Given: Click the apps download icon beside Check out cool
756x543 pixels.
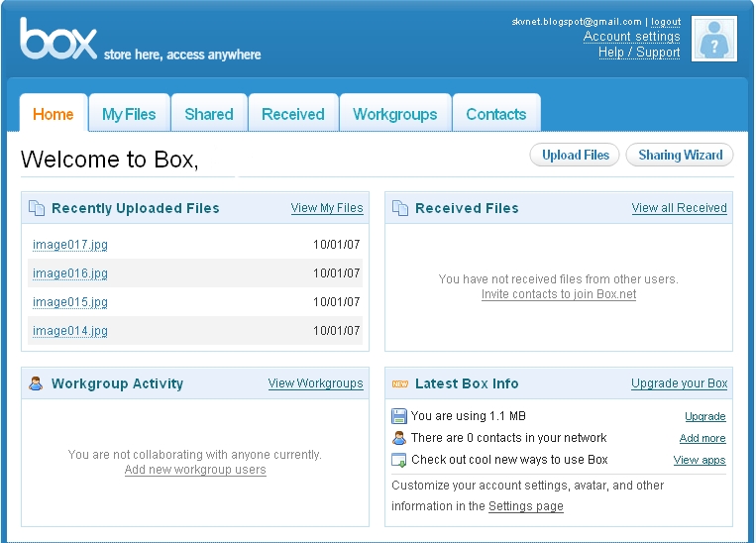Looking at the screenshot, I should pyautogui.click(x=399, y=460).
